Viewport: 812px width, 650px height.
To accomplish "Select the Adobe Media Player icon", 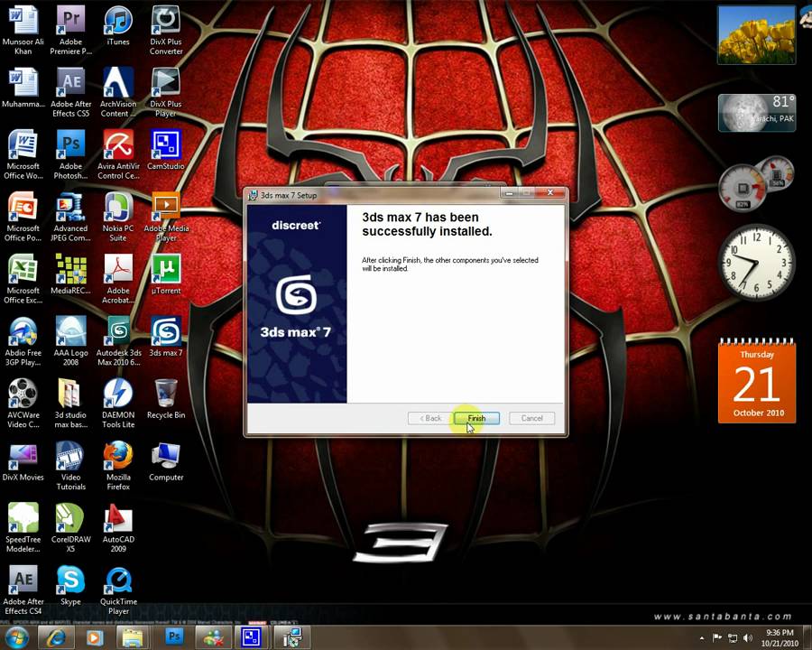I will (166, 217).
